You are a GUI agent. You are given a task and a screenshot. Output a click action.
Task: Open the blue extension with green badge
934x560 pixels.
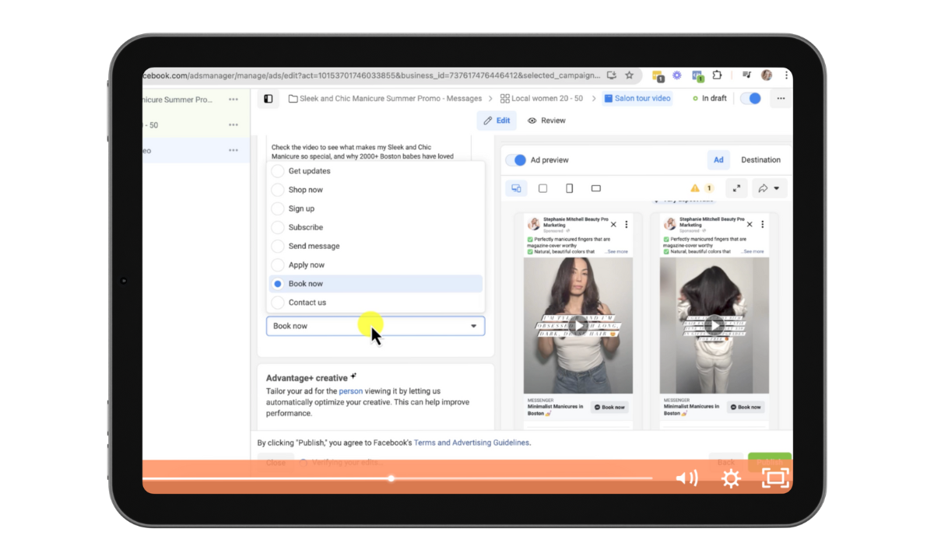(x=697, y=76)
